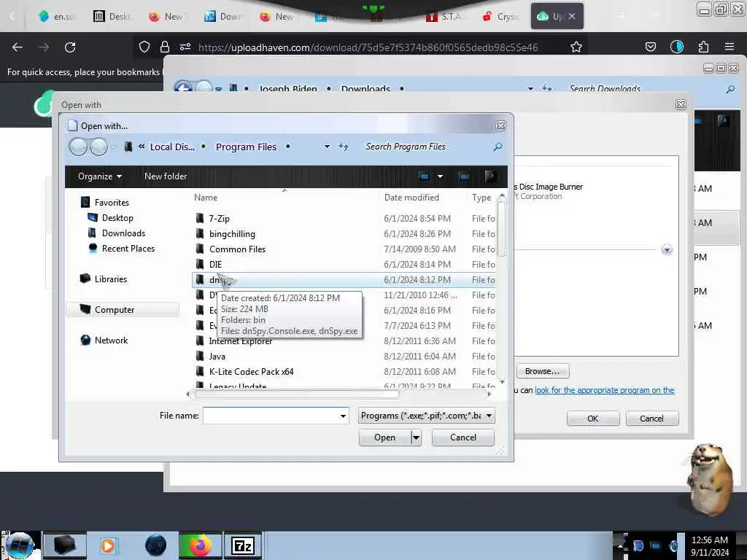Viewport: 747px width, 560px height.
Task: Click Cancel in the Open with window
Action: pyautogui.click(x=651, y=418)
